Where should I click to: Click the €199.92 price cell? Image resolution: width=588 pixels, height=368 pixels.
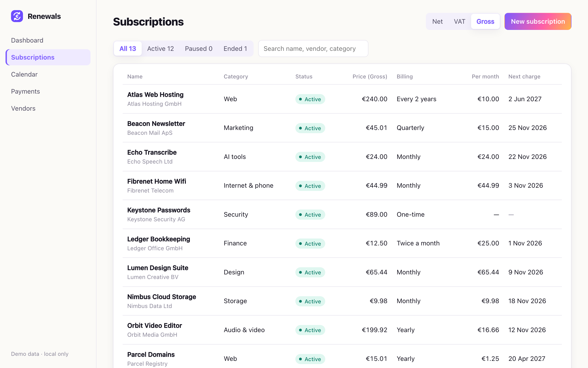pyautogui.click(x=374, y=330)
